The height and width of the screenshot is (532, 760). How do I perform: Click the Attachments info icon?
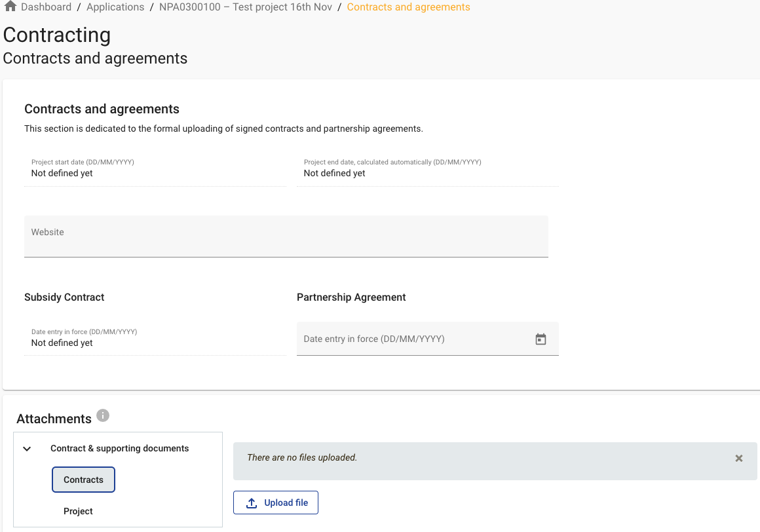click(103, 415)
